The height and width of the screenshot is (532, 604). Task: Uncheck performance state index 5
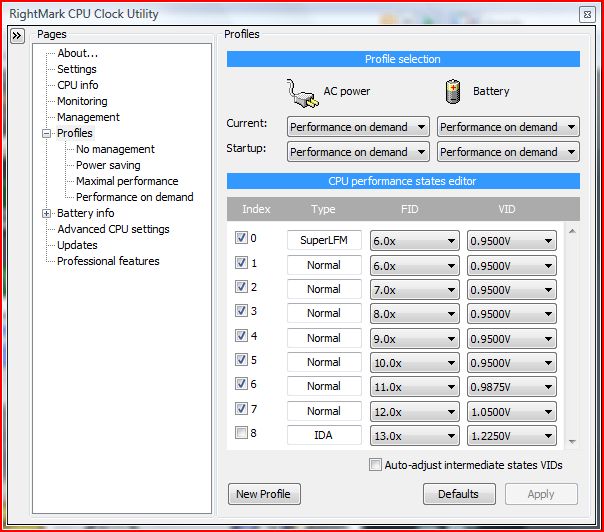[241, 359]
